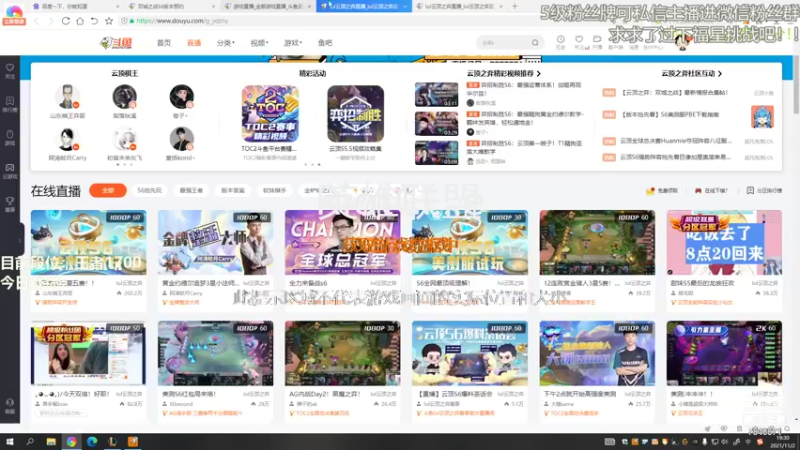Viewport: 800px width, 450px height.
Task: Expand the 游戏 dropdown menu
Action: (x=293, y=43)
